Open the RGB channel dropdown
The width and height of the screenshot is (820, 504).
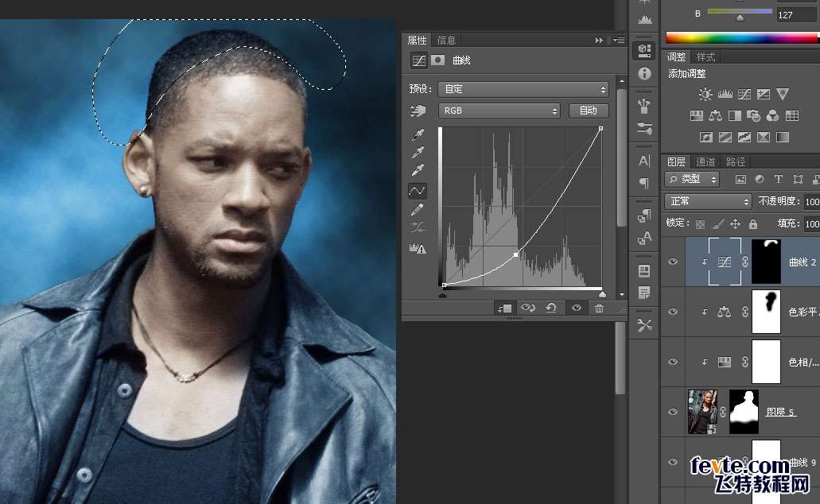coord(499,110)
